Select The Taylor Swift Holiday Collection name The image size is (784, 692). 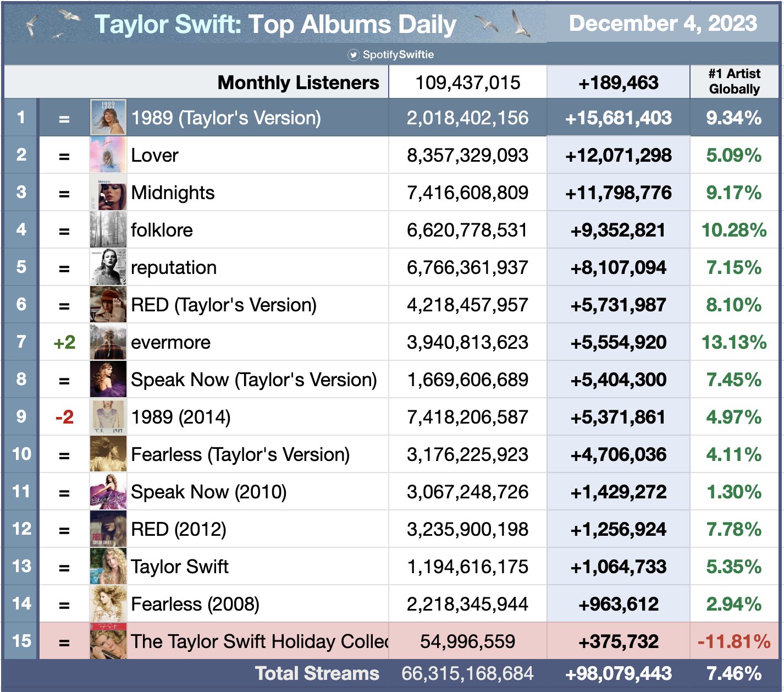[x=260, y=641]
